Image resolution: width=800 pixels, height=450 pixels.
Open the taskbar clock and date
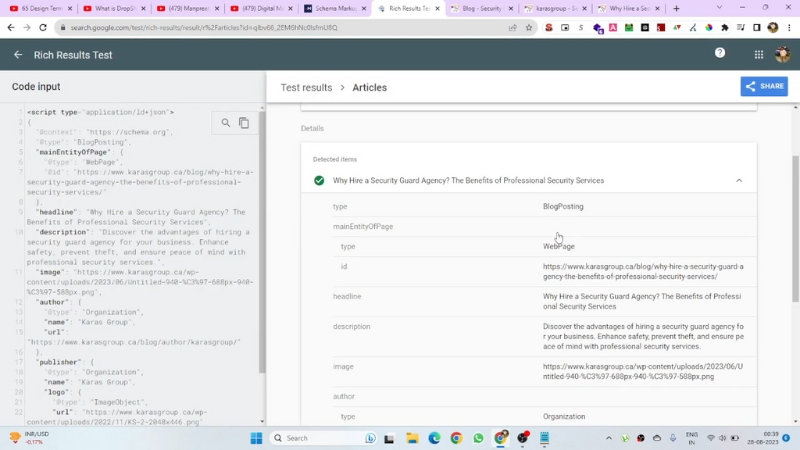(763, 438)
